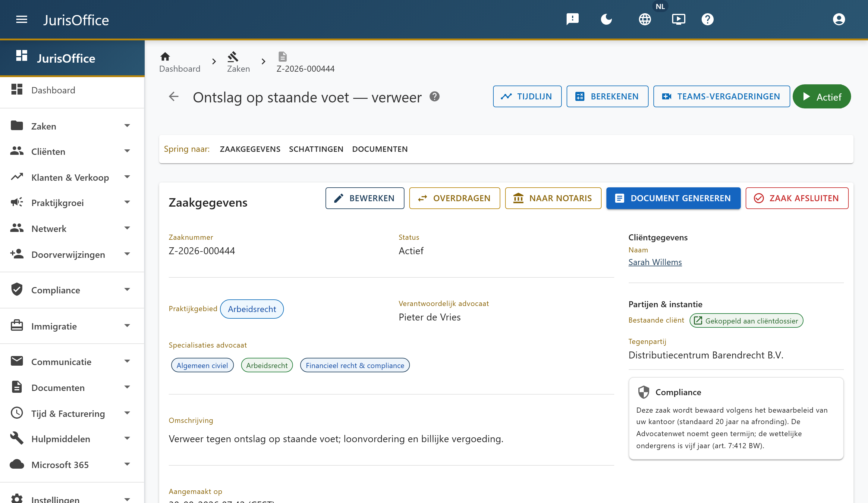Open the hamburger menu icon
This screenshot has height=503, width=868.
[x=22, y=20]
